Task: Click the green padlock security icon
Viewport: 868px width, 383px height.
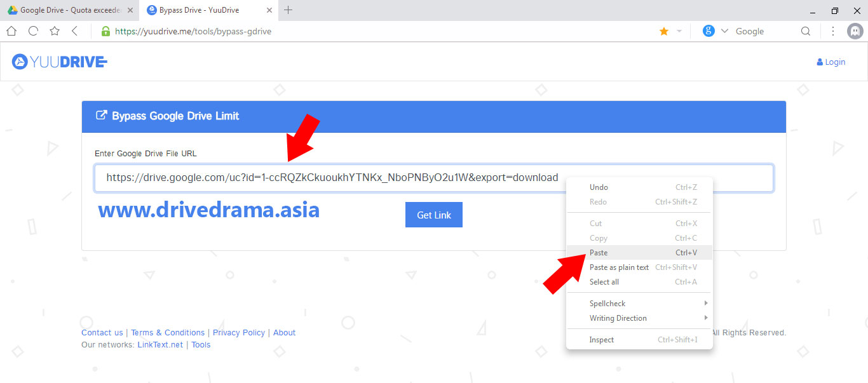Action: tap(105, 31)
